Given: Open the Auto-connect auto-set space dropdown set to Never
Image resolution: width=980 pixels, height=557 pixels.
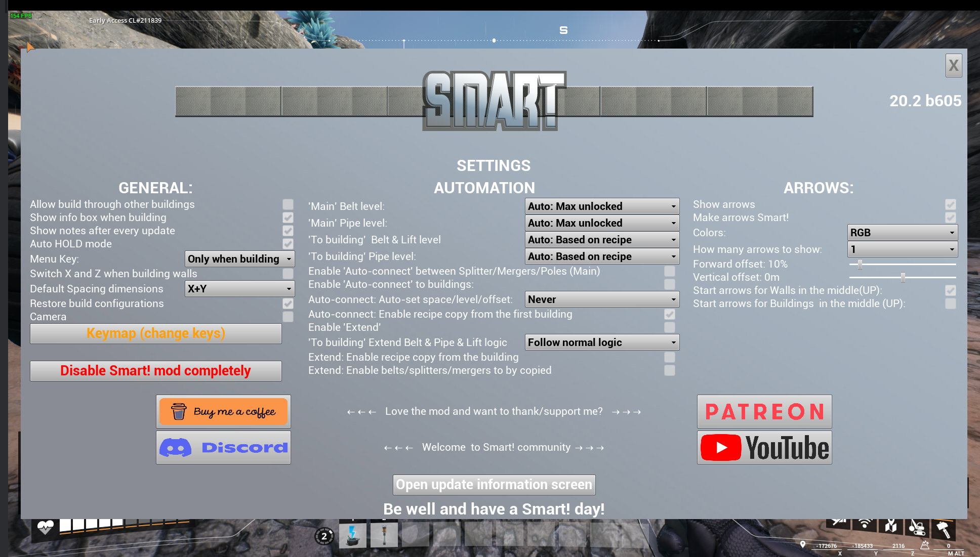Looking at the screenshot, I should (x=602, y=299).
